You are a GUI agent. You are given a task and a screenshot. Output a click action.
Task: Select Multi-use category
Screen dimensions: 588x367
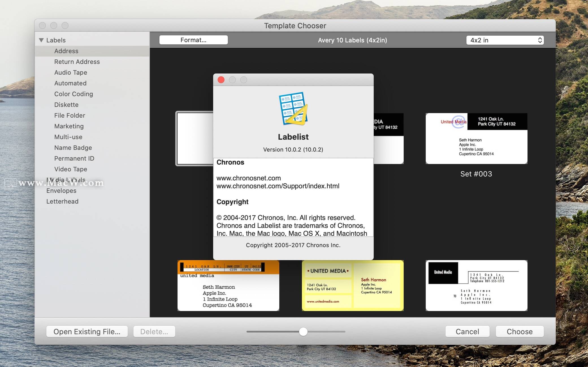click(x=68, y=137)
